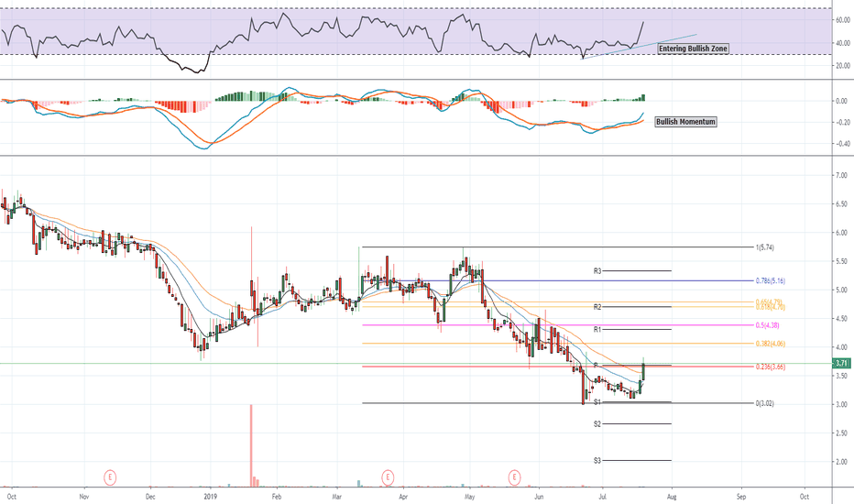Click the May label on time axis
The width and height of the screenshot is (854, 504).
469,497
